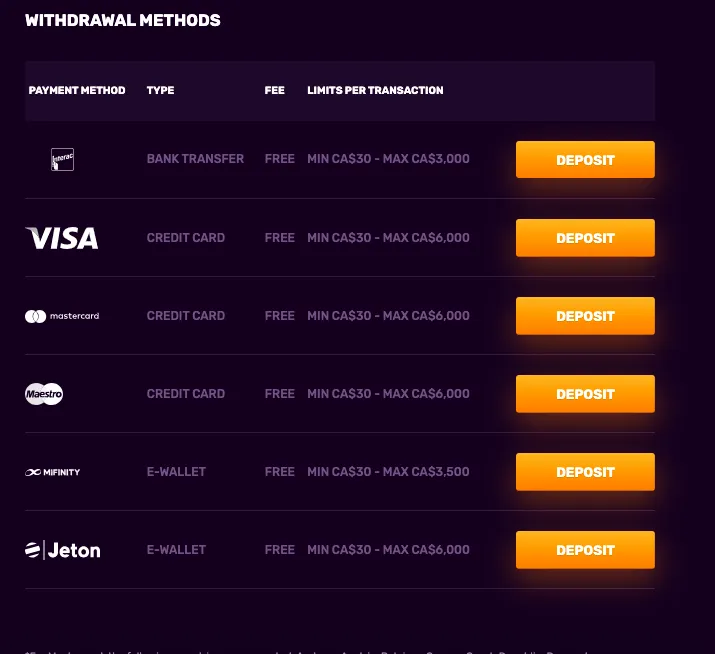The width and height of the screenshot is (715, 654).
Task: Click the Interac payment logo
Action: coord(62,159)
